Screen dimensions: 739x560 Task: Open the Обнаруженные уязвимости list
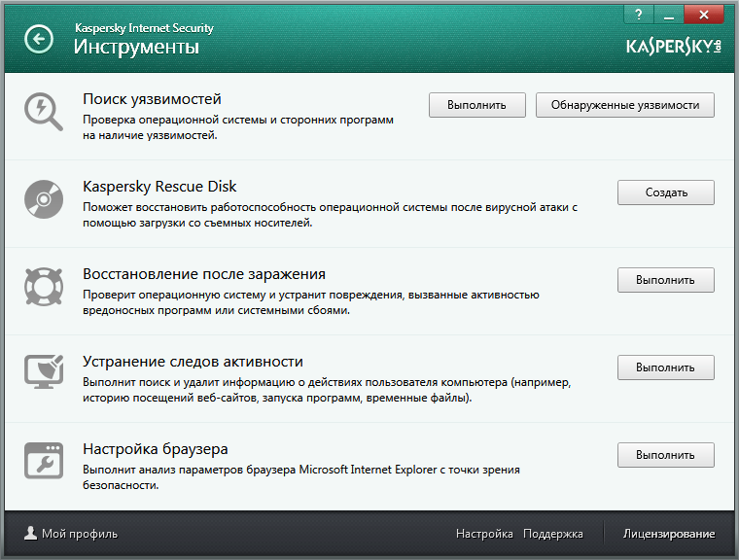coord(625,105)
